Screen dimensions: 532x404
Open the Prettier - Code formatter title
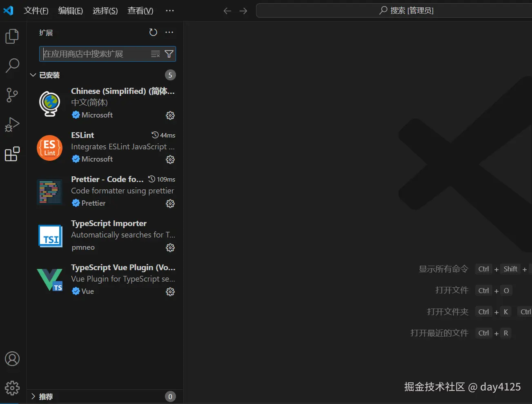tap(107, 179)
